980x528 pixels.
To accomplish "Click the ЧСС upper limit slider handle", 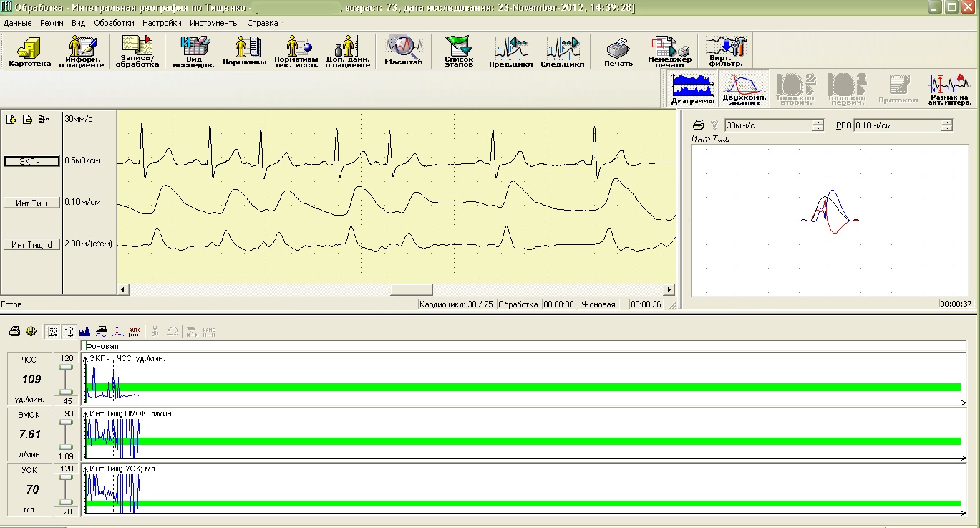I will pyautogui.click(x=66, y=367).
